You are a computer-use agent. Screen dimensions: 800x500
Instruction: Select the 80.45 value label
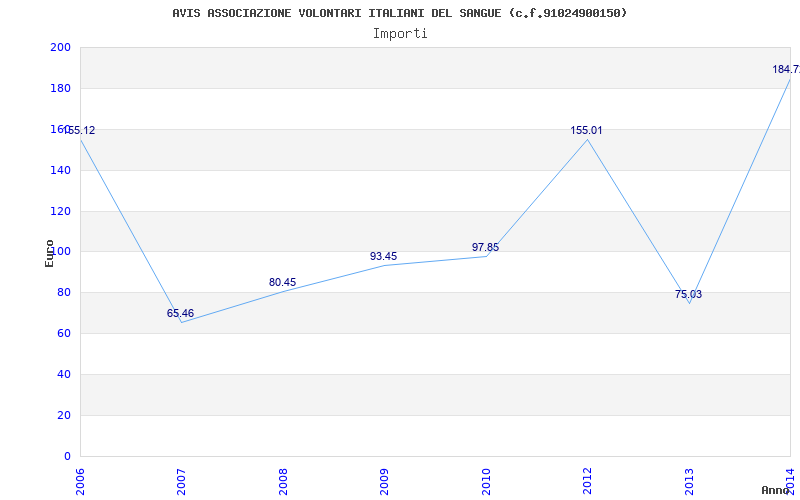[x=282, y=282]
